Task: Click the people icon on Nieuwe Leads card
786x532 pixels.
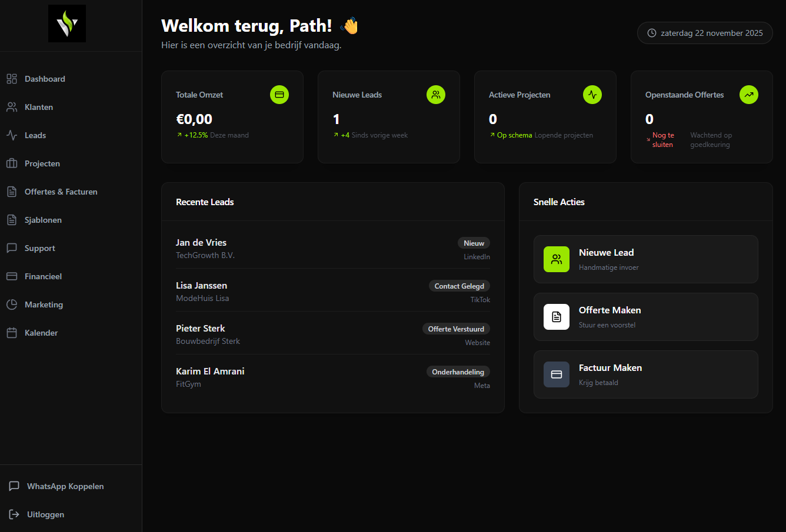Action: coord(436,95)
